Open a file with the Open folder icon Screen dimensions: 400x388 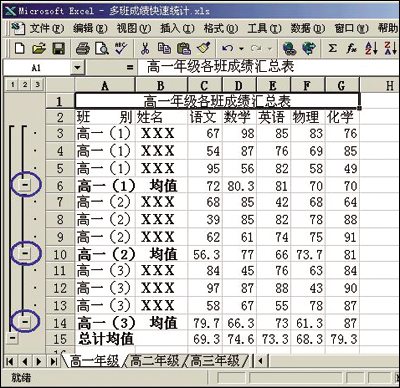[x=39, y=49]
